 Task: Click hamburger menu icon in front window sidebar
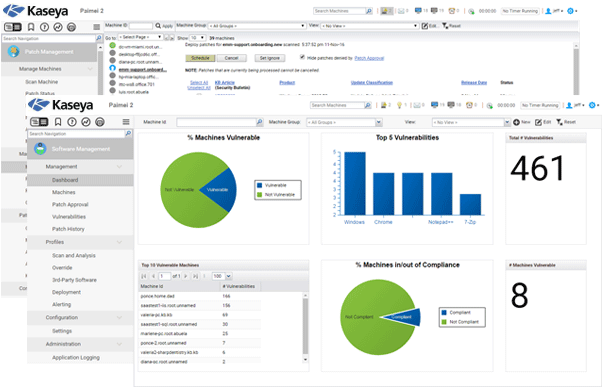click(x=126, y=122)
